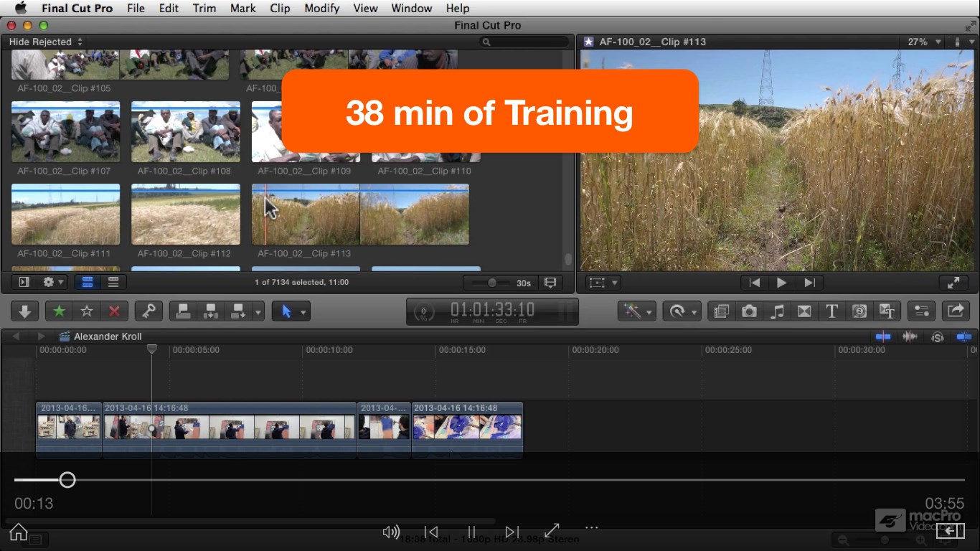Open the Modify menu
Screen dimensions: 980x551
[x=322, y=8]
